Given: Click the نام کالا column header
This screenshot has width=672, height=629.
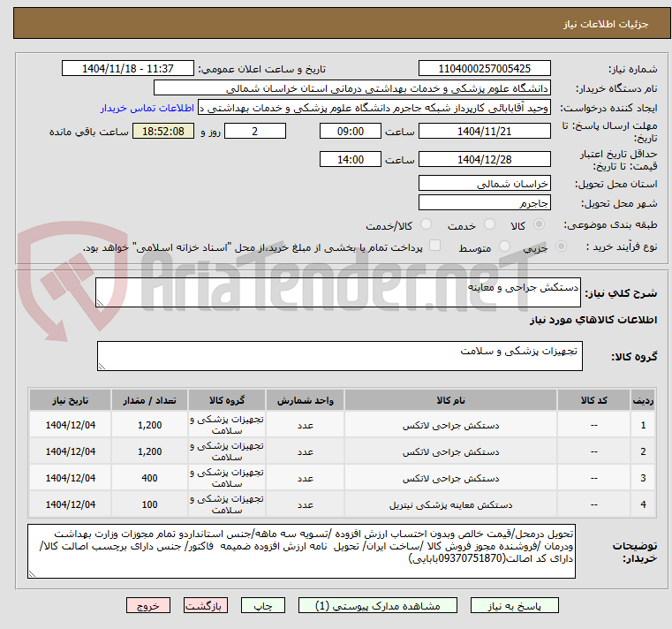Looking at the screenshot, I should click(x=450, y=400).
